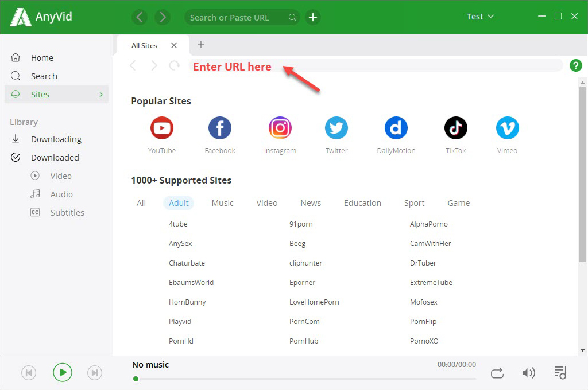Click the music progress slider handle
The width and height of the screenshot is (588, 390).
(136, 379)
